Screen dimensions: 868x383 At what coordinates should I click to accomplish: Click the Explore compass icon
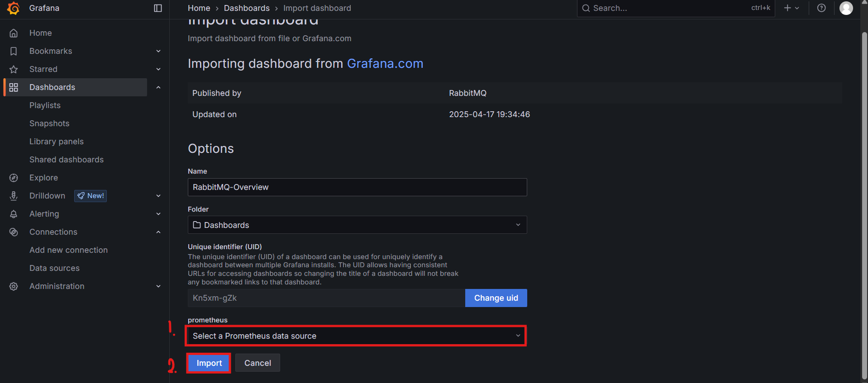[x=14, y=178]
